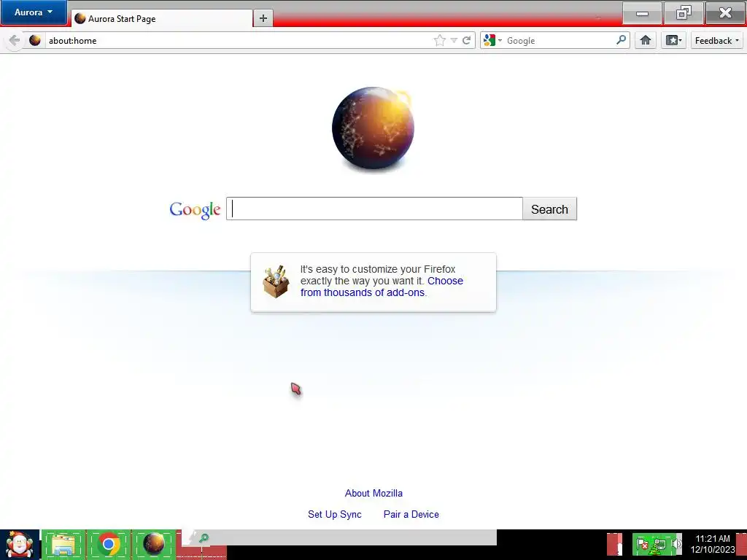
Task: Open the Feedback dropdown
Action: [716, 41]
